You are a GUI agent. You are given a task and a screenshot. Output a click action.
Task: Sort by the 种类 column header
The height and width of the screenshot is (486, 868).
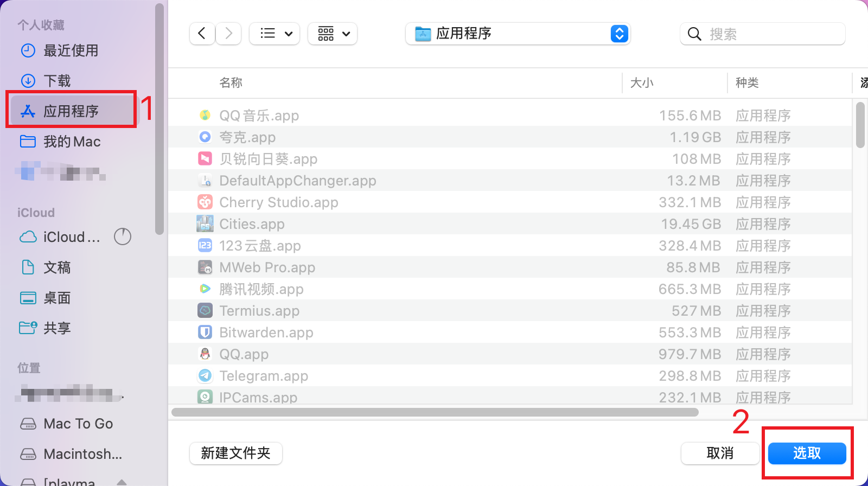pos(747,82)
